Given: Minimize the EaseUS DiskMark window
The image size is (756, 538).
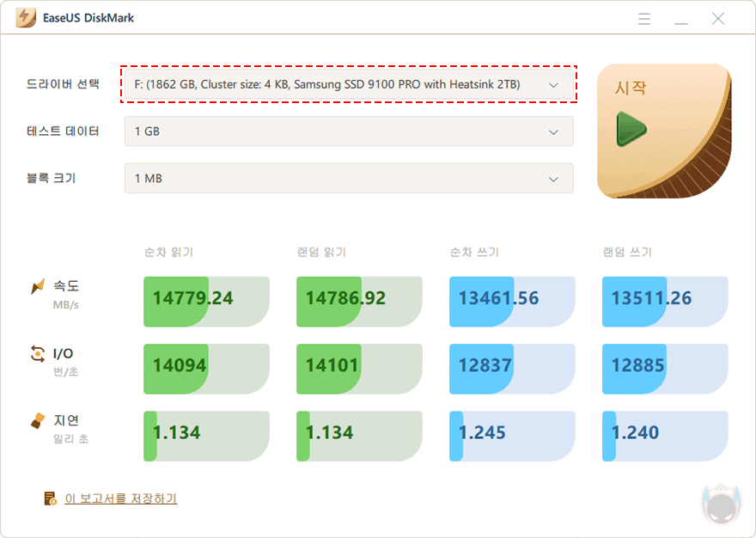Looking at the screenshot, I should click(x=680, y=22).
